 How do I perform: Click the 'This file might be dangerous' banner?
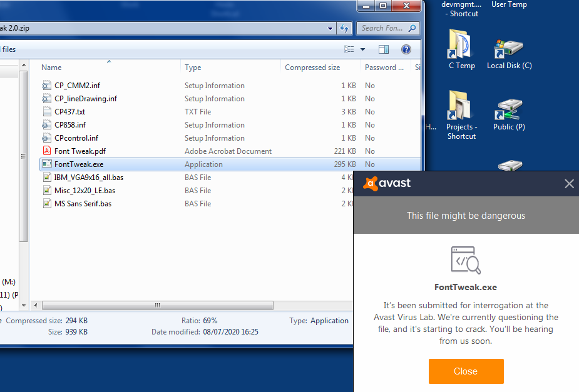(x=466, y=215)
